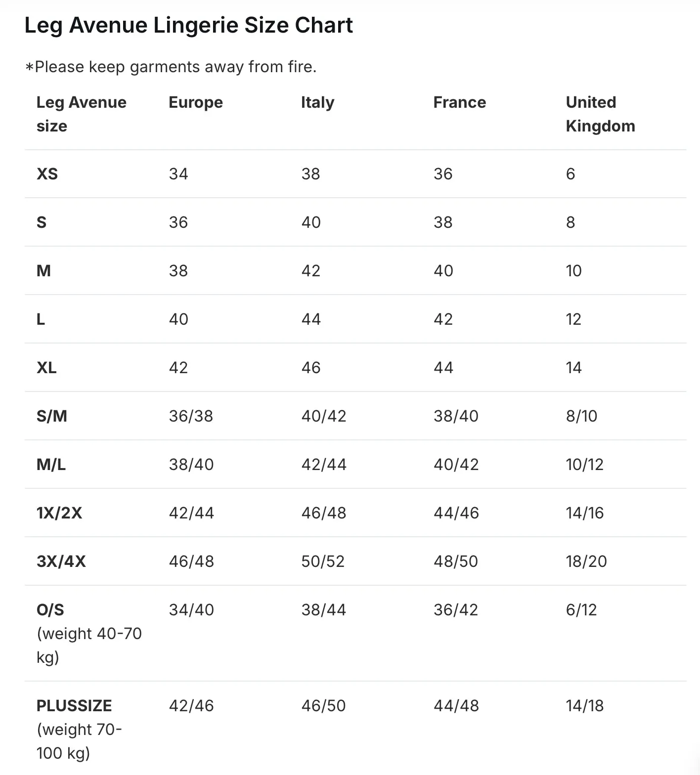
Task: Click the 3X/4X size row label
Action: pyautogui.click(x=61, y=561)
